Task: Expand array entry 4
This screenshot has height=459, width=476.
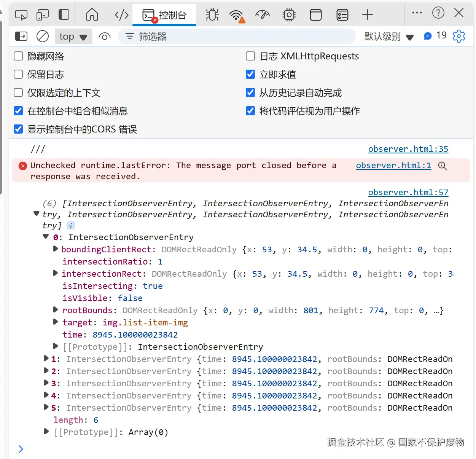Action: click(x=46, y=395)
